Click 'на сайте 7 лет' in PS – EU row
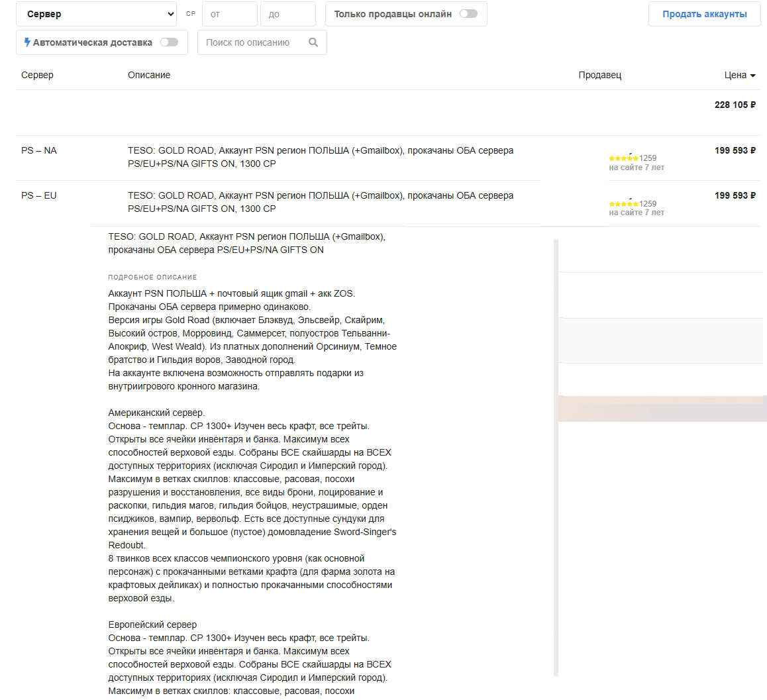The width and height of the screenshot is (767, 700). point(637,213)
